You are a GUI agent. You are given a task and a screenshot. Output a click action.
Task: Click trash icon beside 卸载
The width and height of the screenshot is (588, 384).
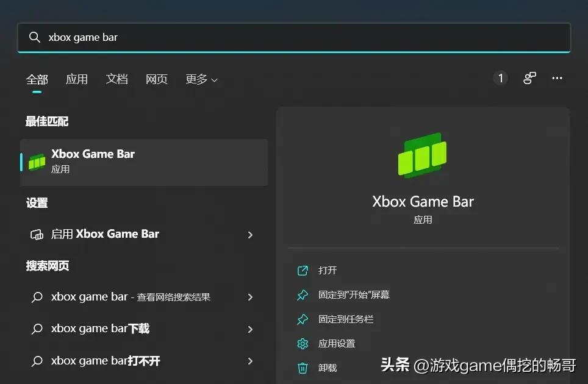click(x=303, y=368)
